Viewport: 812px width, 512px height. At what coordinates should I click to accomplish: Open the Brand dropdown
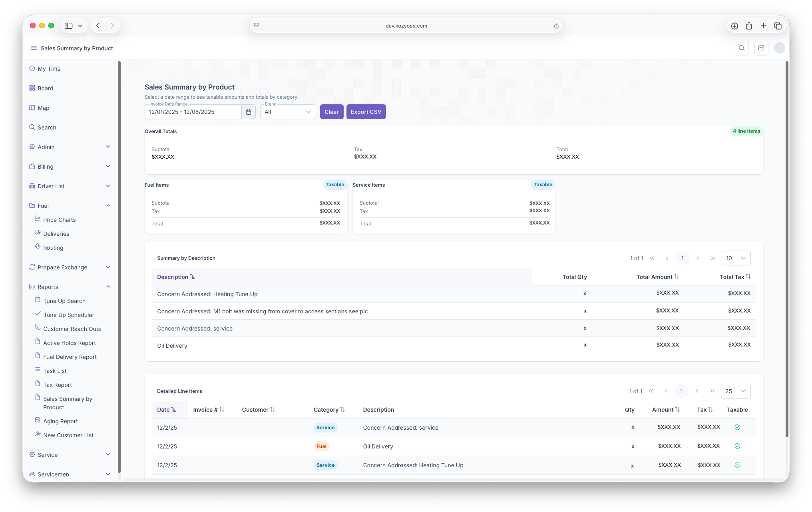pyautogui.click(x=288, y=112)
